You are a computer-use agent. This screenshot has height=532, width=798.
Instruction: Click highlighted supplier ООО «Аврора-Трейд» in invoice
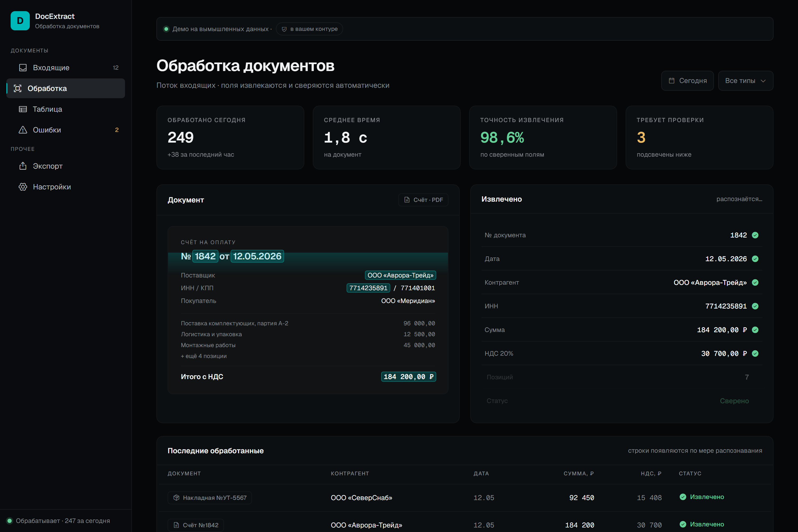(x=400, y=275)
